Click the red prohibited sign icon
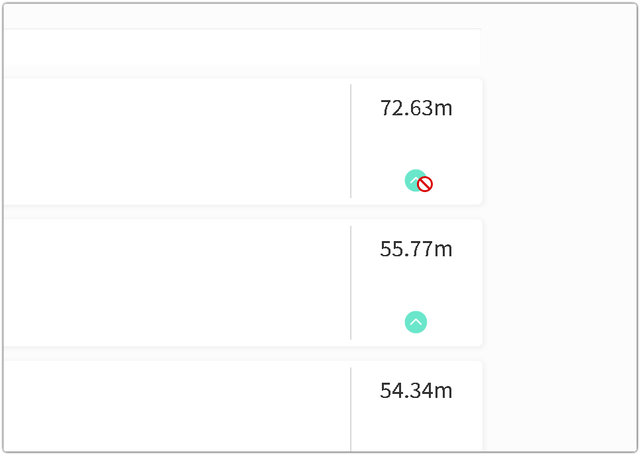The image size is (640, 455). point(425,184)
